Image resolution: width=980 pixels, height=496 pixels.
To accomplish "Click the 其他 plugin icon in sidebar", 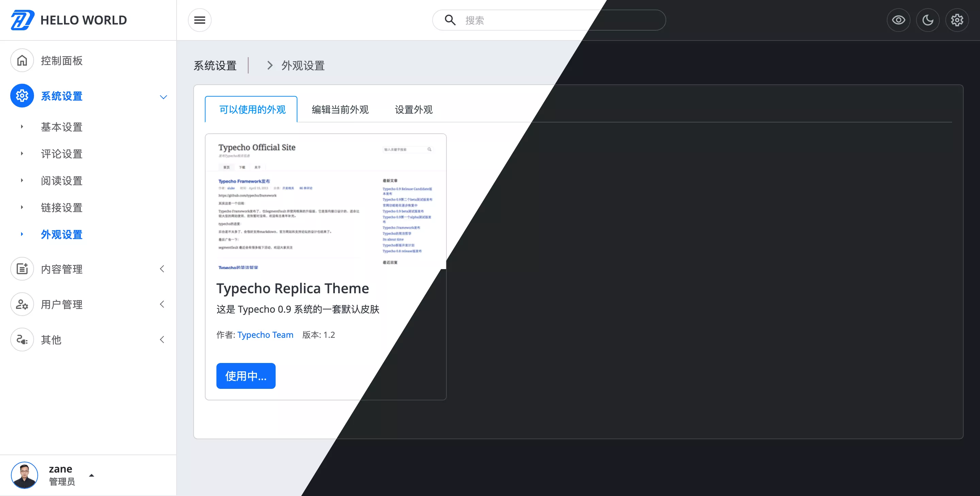I will pos(22,340).
